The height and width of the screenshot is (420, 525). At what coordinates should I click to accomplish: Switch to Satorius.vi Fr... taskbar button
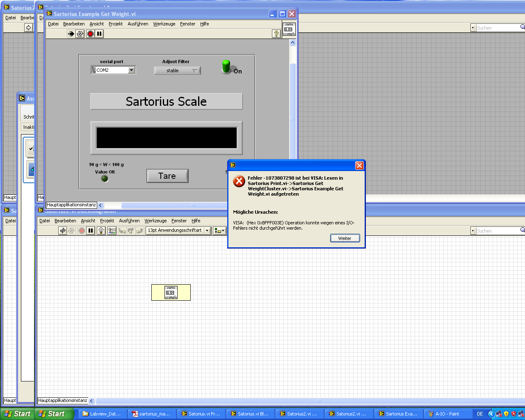coord(201,414)
